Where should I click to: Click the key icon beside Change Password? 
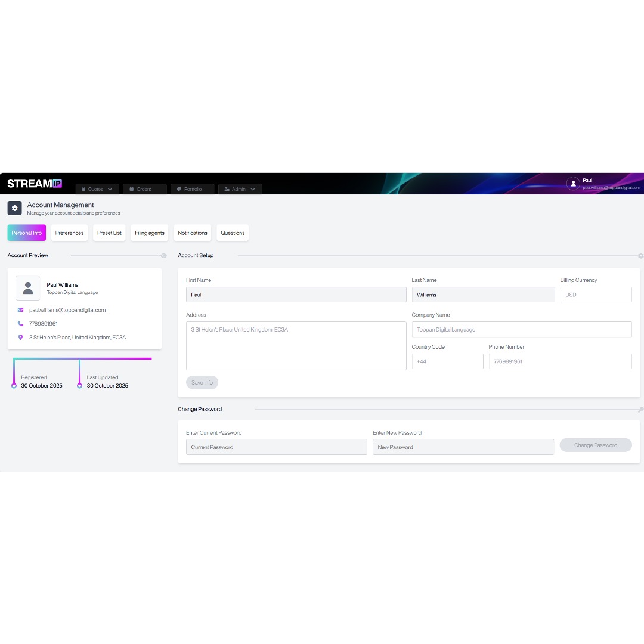(640, 410)
